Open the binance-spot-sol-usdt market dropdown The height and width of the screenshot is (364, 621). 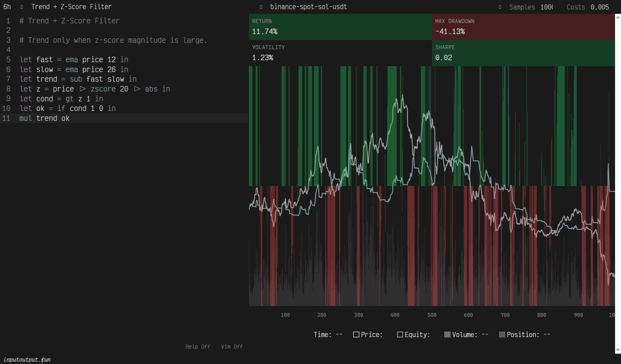(x=308, y=7)
